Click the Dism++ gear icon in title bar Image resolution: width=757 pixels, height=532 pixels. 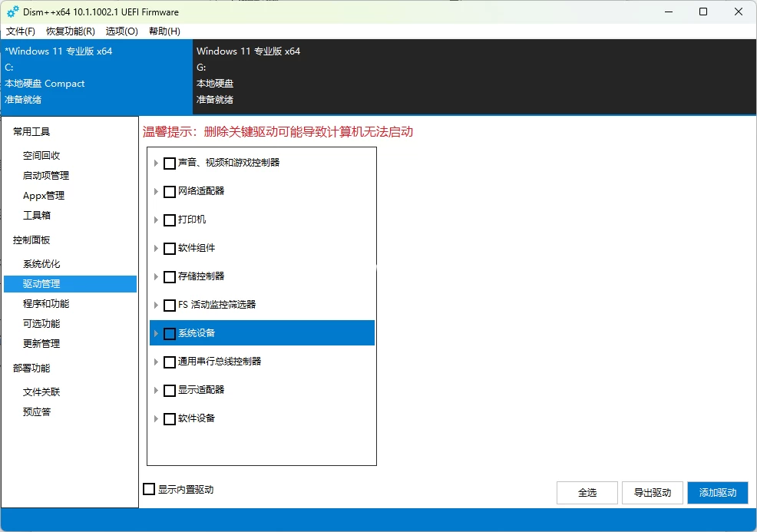click(x=12, y=12)
